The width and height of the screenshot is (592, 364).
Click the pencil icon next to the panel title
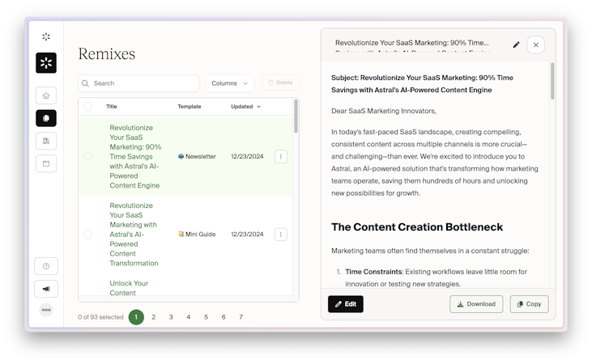click(x=516, y=44)
